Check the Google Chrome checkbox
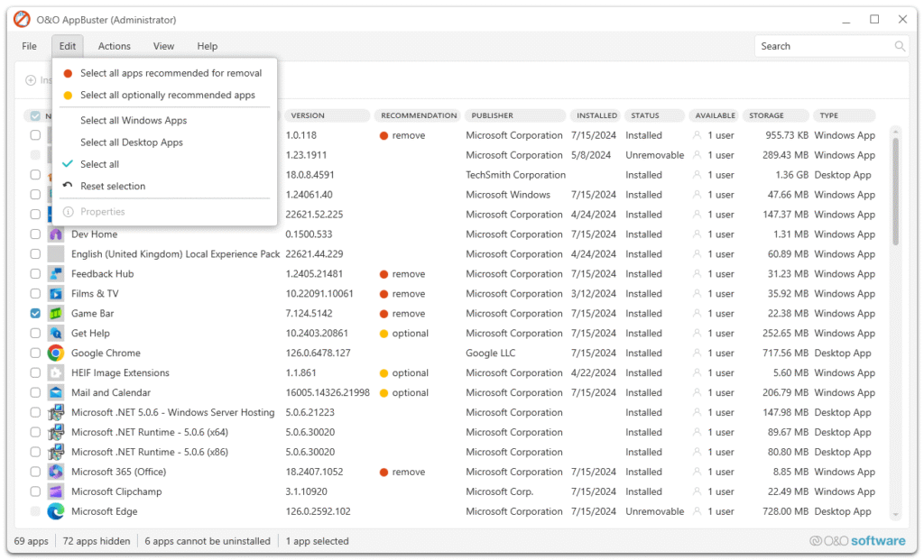Screen dimensions: 924x560 pos(35,353)
